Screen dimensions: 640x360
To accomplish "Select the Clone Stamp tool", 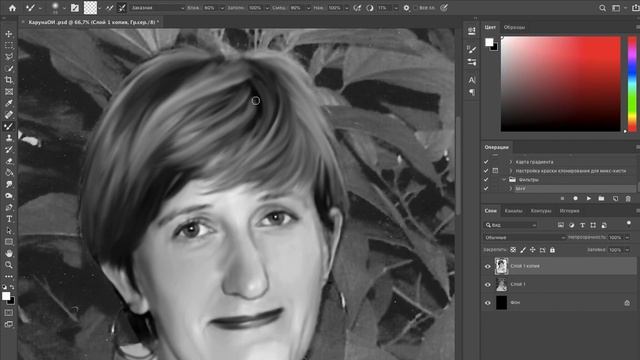I will (x=9, y=138).
